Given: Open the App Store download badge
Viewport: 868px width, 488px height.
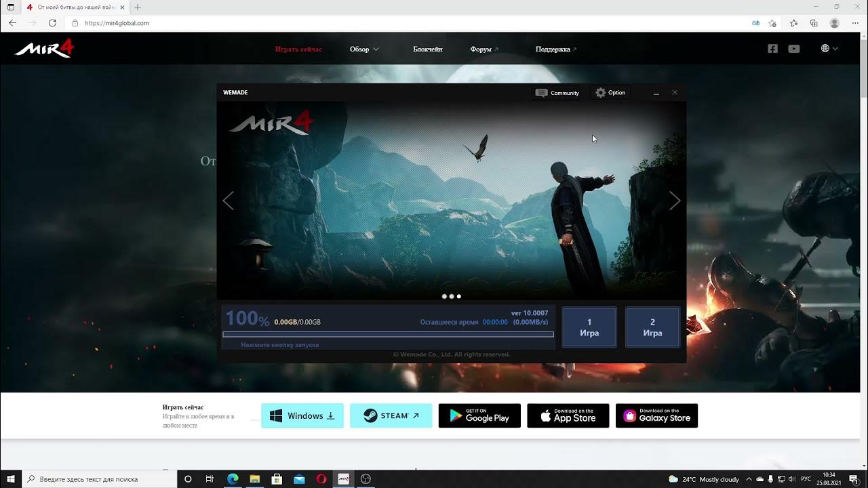Looking at the screenshot, I should coord(568,415).
